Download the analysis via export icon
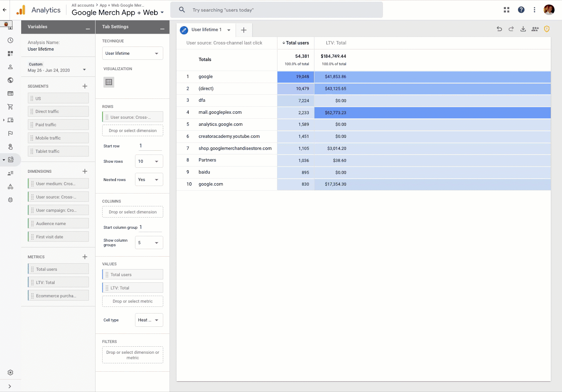Viewport: 562px width, 392px height. coord(523,29)
